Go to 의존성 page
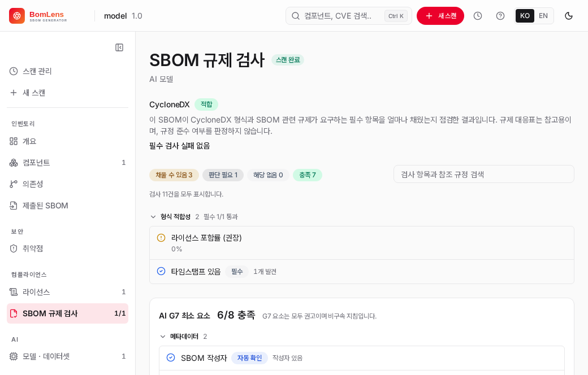 pyautogui.click(x=67, y=184)
